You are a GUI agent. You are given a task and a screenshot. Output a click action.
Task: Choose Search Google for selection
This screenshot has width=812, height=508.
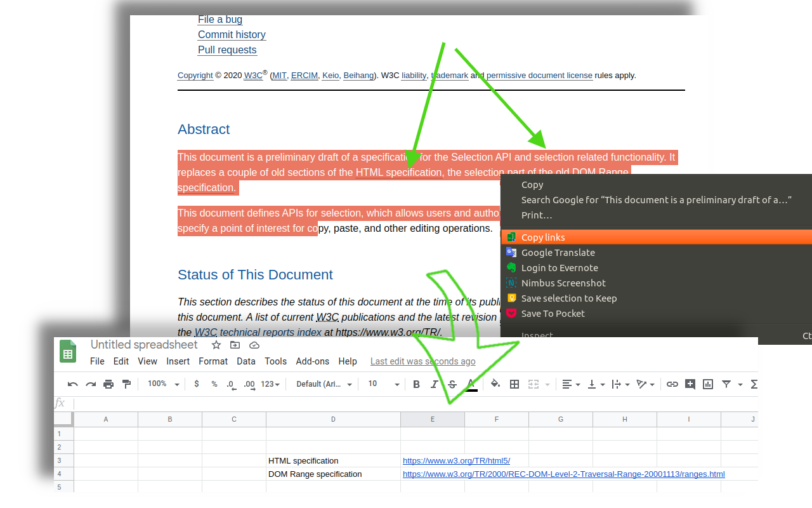tap(656, 200)
